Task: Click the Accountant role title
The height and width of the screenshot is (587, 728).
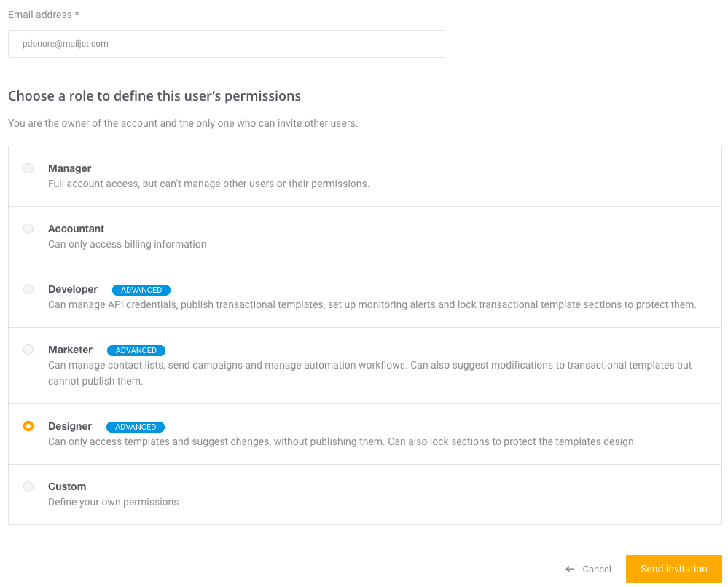Action: point(76,229)
